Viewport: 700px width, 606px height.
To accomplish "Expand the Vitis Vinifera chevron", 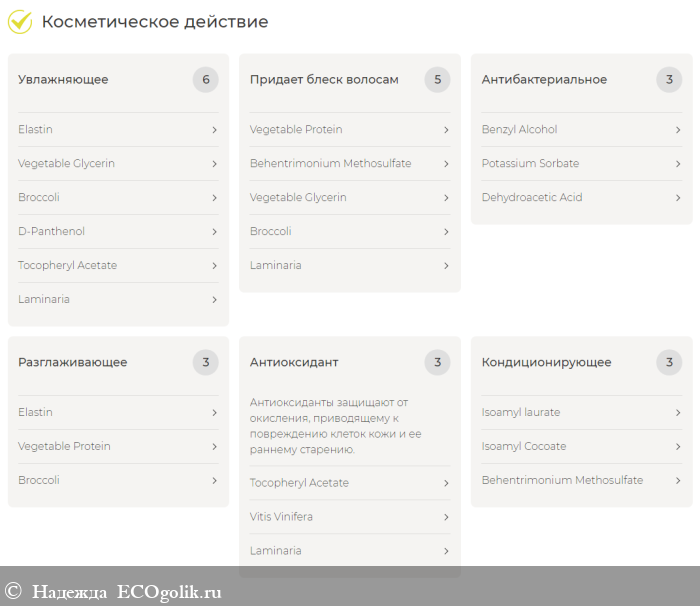I will click(446, 517).
